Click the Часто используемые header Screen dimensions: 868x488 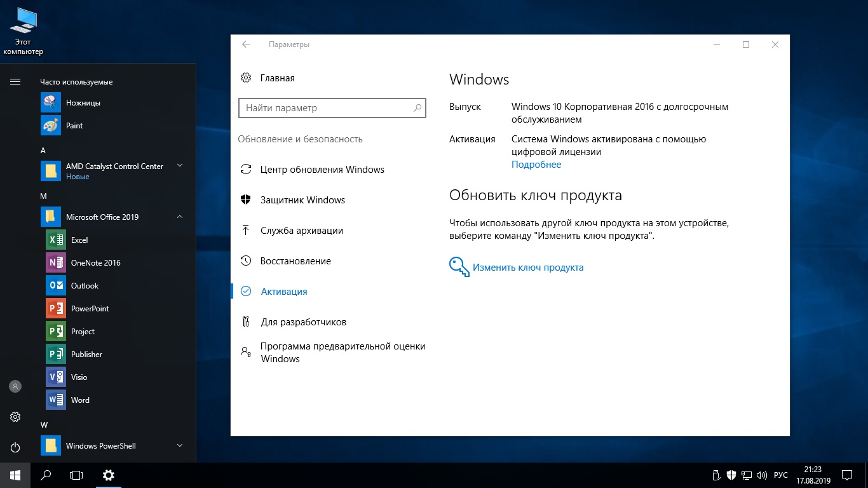click(76, 82)
